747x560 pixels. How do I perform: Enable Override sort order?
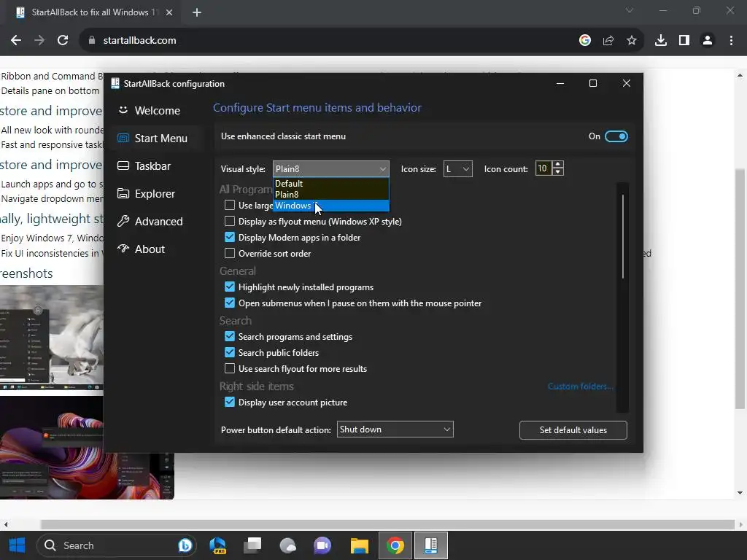(x=230, y=253)
